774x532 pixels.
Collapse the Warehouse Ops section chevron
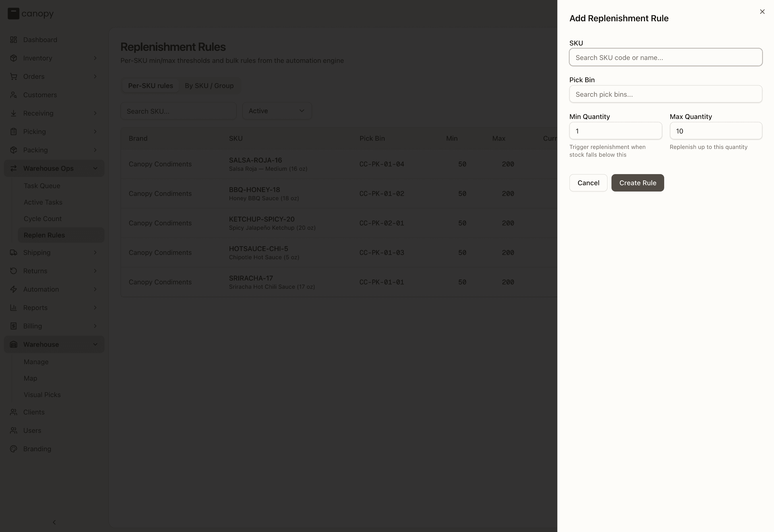pyautogui.click(x=95, y=168)
